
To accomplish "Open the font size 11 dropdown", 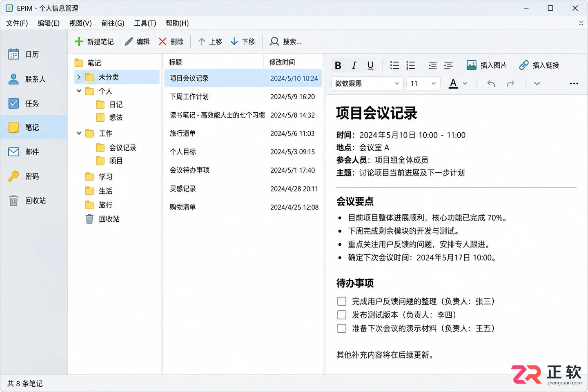I will pyautogui.click(x=423, y=83).
